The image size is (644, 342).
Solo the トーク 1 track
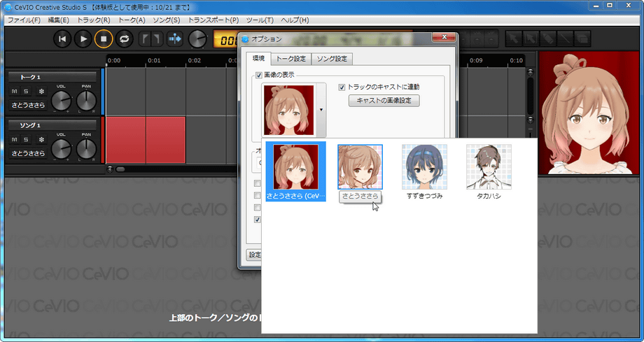[26, 91]
